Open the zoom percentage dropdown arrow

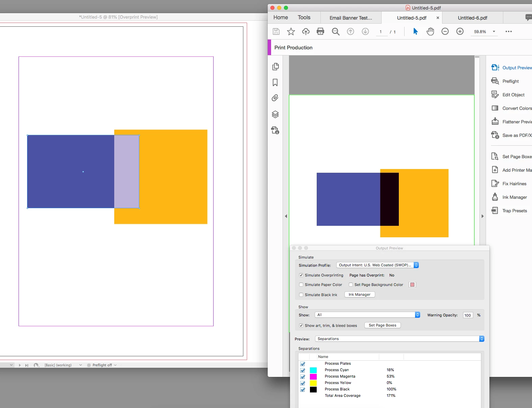pos(494,31)
